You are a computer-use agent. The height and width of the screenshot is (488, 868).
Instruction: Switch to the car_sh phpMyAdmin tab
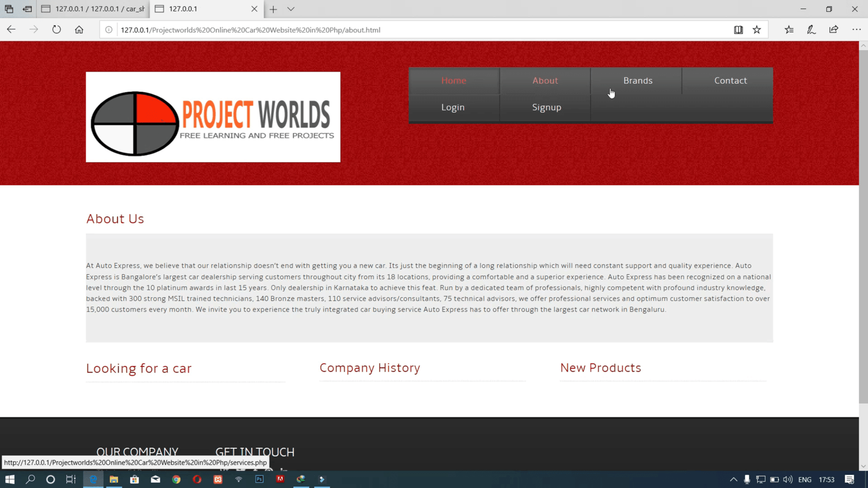pos(93,9)
